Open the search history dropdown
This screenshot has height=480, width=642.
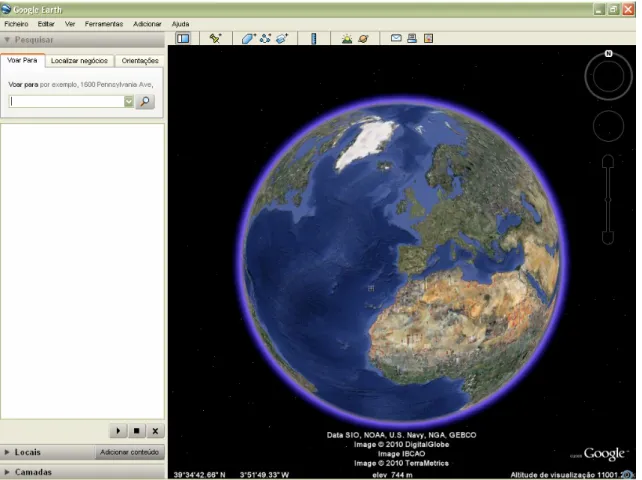129,101
